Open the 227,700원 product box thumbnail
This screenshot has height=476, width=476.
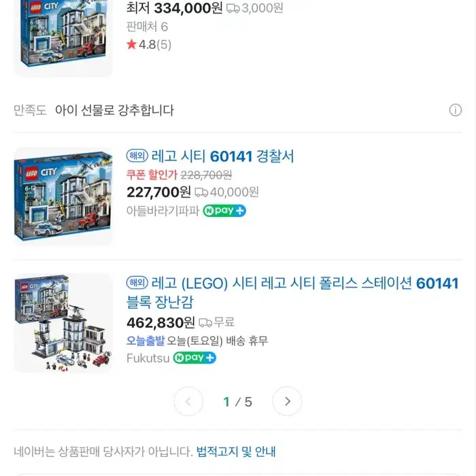click(63, 196)
